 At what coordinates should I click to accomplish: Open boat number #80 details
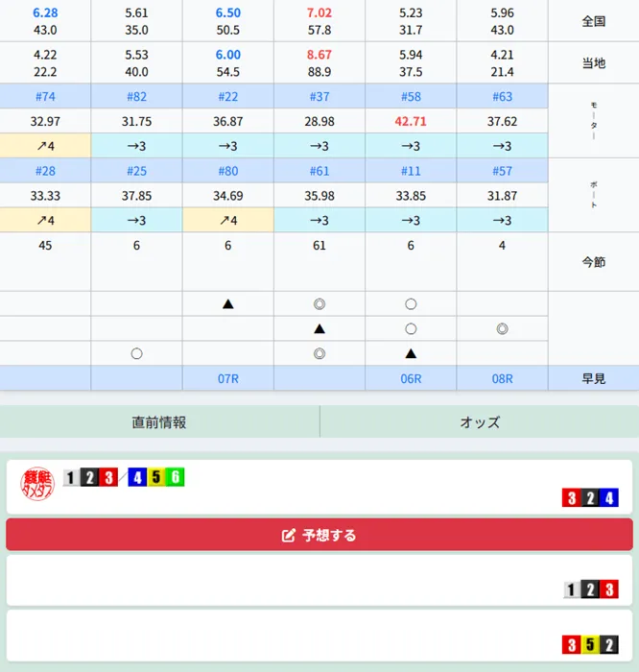228,171
